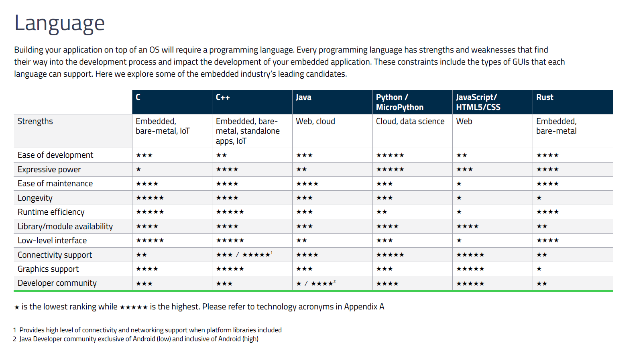Select Java's star rating for Developer community
The image size is (643, 364).
(x=315, y=283)
